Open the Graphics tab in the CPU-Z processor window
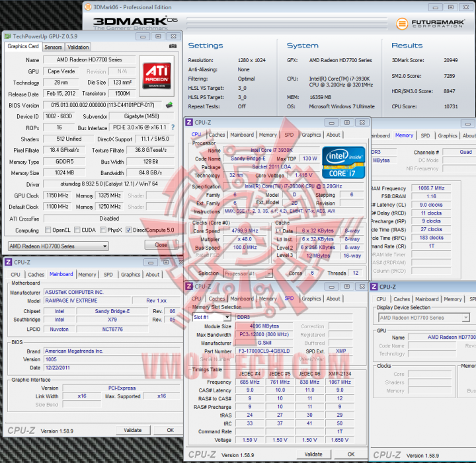Image resolution: width=476 pixels, height=463 pixels. click(x=311, y=135)
